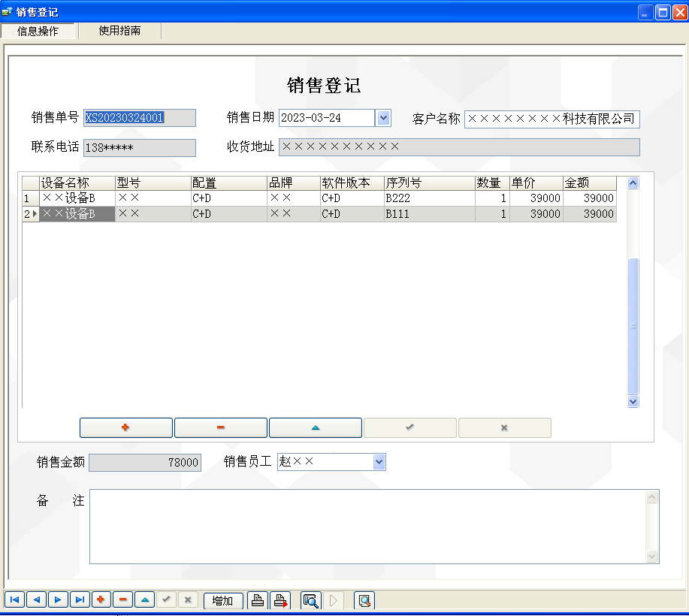This screenshot has height=616, width=689.
Task: Go to next record in bottom navigator
Action: (58, 599)
